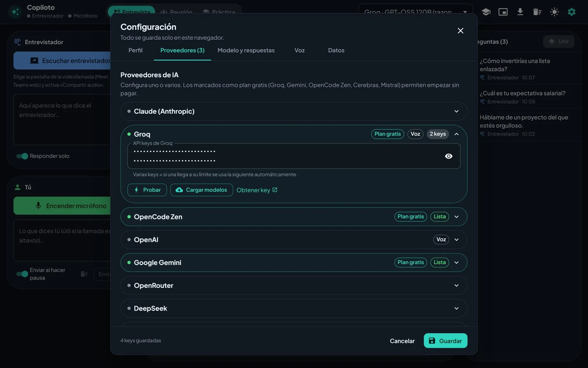Toggle light theme sun icon
This screenshot has height=368, width=588.
(x=554, y=12)
